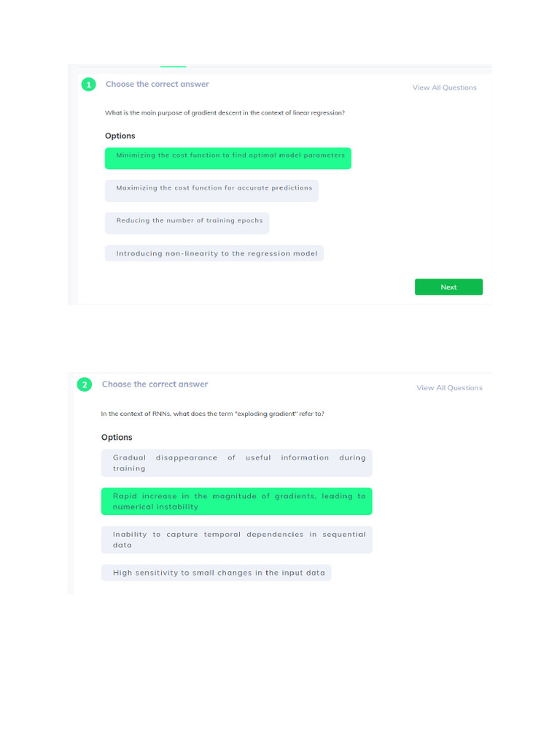Choose 'Rapid increase in the magnitude of gradients'
Screen dimensions: 560x747
coord(237,501)
